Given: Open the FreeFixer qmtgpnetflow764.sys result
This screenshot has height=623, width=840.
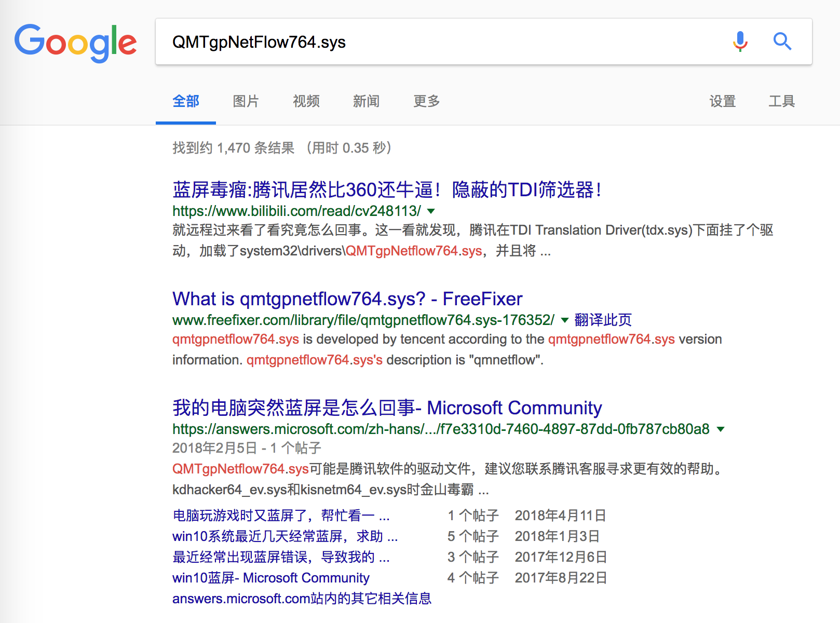Looking at the screenshot, I should (x=347, y=299).
